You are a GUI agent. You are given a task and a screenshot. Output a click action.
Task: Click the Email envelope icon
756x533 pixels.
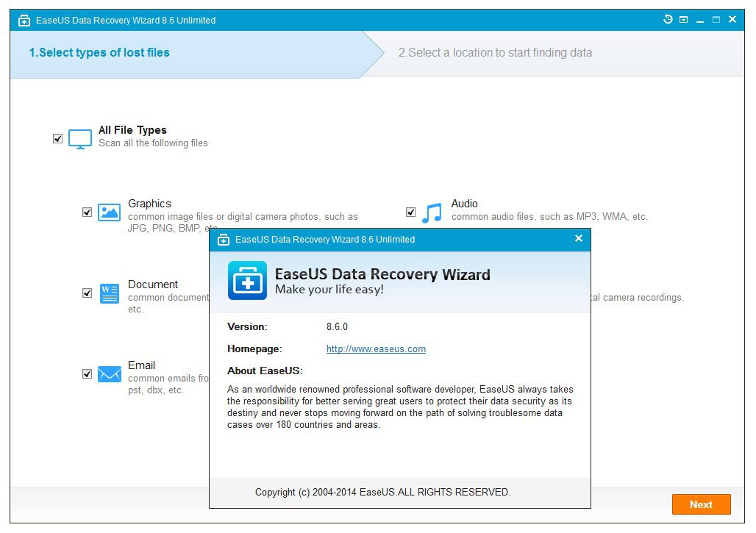[x=110, y=374]
